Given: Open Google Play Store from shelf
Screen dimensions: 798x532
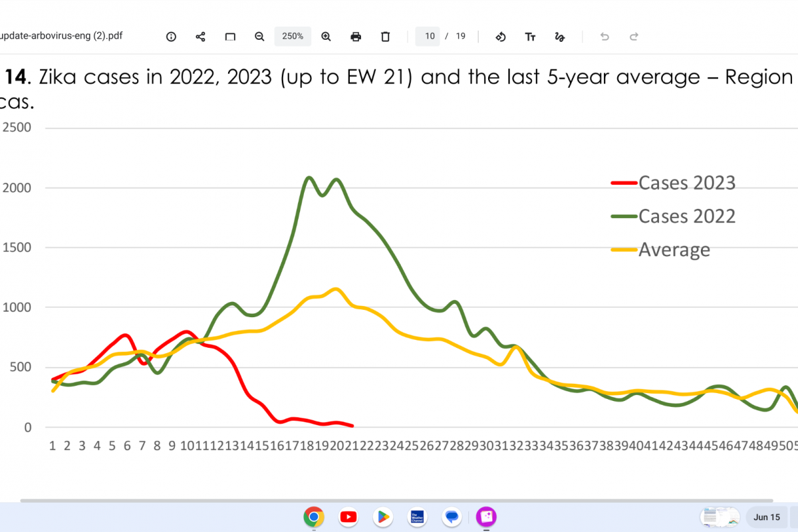Looking at the screenshot, I should [383, 517].
